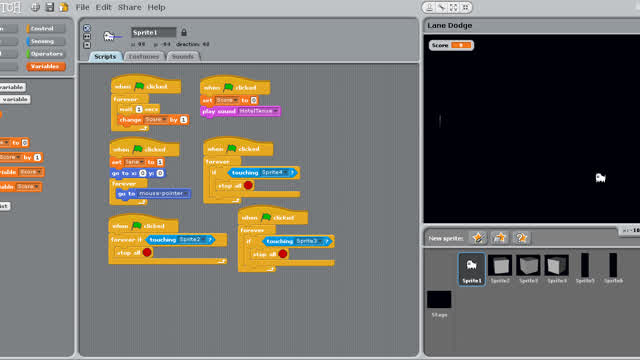640x360 pixels.
Task: Open the File menu
Action: 82,7
